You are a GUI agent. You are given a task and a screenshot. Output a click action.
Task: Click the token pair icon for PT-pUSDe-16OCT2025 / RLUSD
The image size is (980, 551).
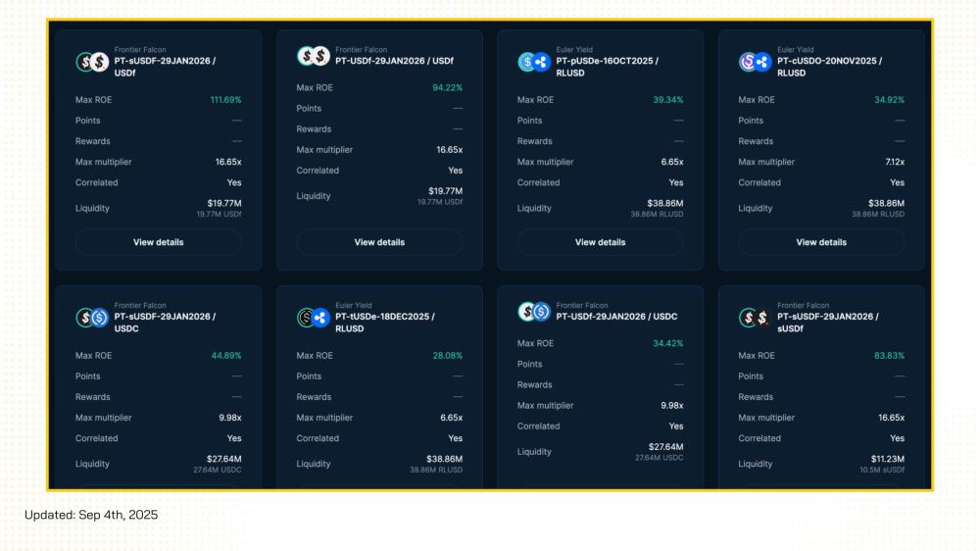pos(534,62)
